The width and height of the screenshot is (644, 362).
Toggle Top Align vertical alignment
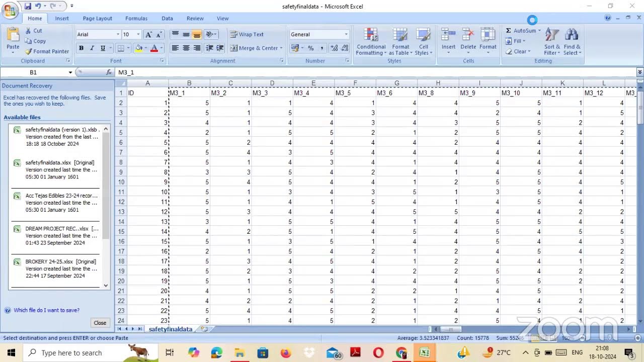pyautogui.click(x=175, y=35)
